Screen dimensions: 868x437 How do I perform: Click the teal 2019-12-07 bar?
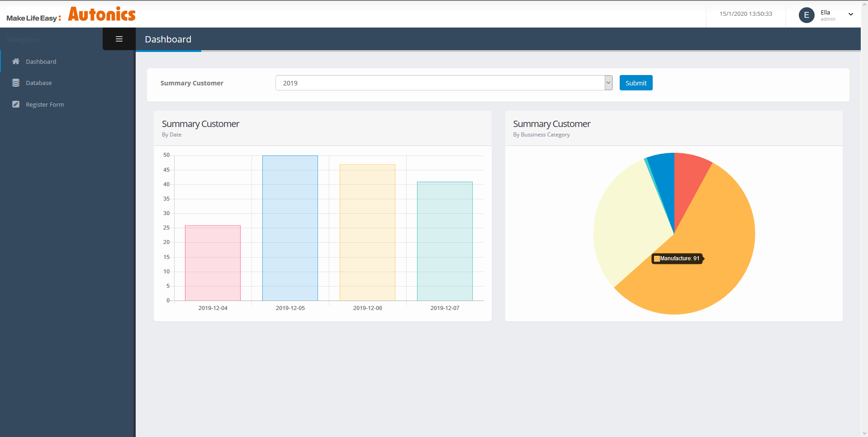pyautogui.click(x=445, y=241)
